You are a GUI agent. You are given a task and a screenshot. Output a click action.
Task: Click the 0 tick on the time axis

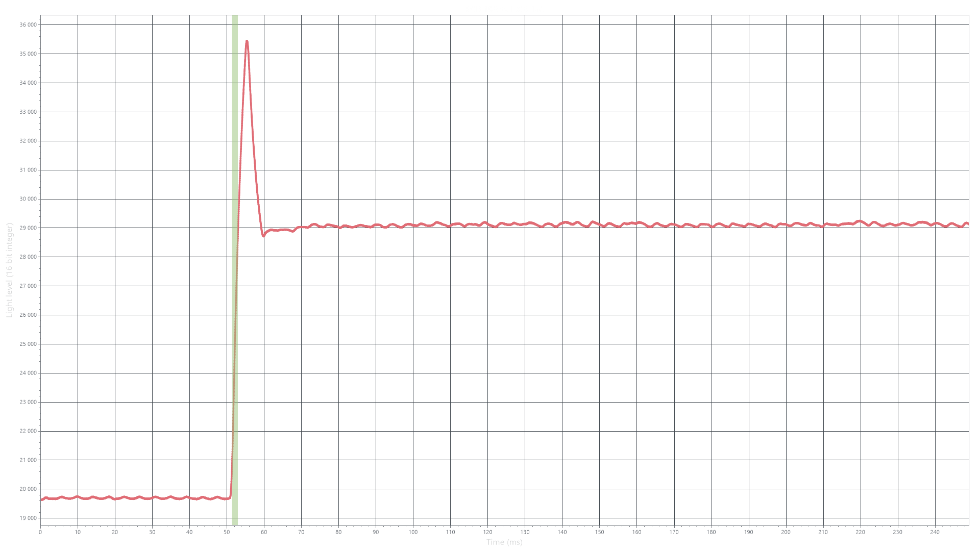tap(40, 532)
